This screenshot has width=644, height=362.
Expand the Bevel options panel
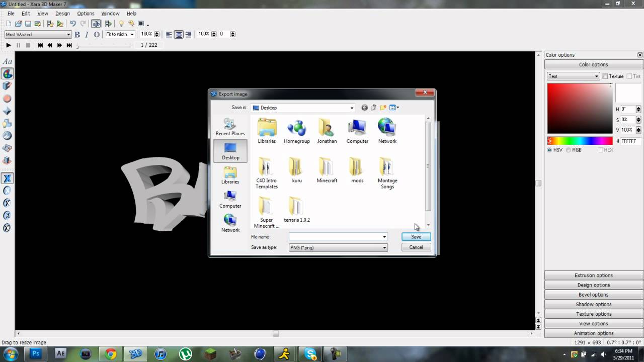(594, 295)
